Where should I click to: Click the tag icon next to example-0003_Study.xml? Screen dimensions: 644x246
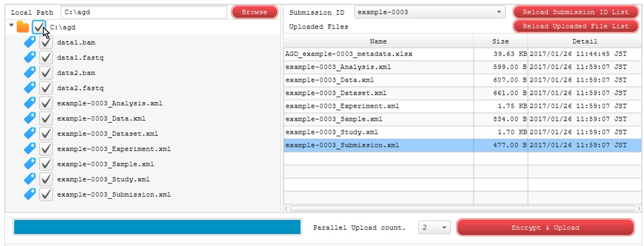(30, 179)
